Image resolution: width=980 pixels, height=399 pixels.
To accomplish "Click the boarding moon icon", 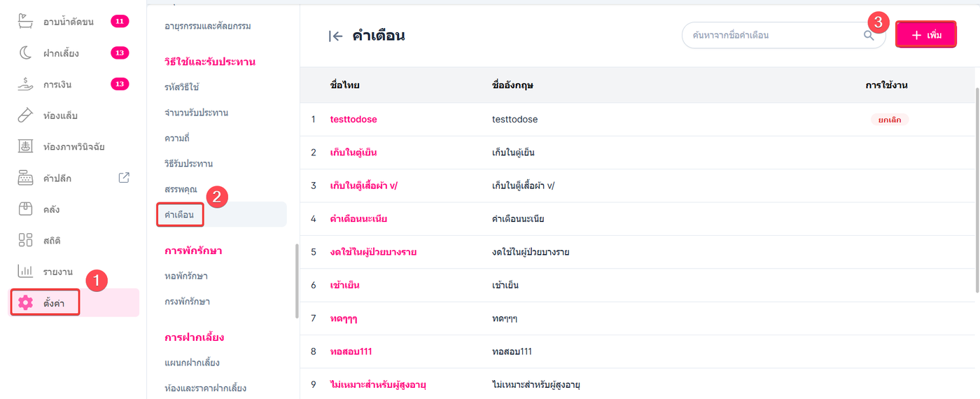I will pyautogui.click(x=25, y=53).
